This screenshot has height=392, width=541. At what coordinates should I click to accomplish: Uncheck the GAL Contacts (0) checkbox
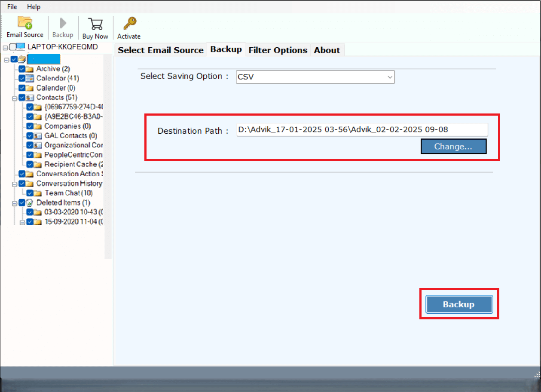(30, 136)
